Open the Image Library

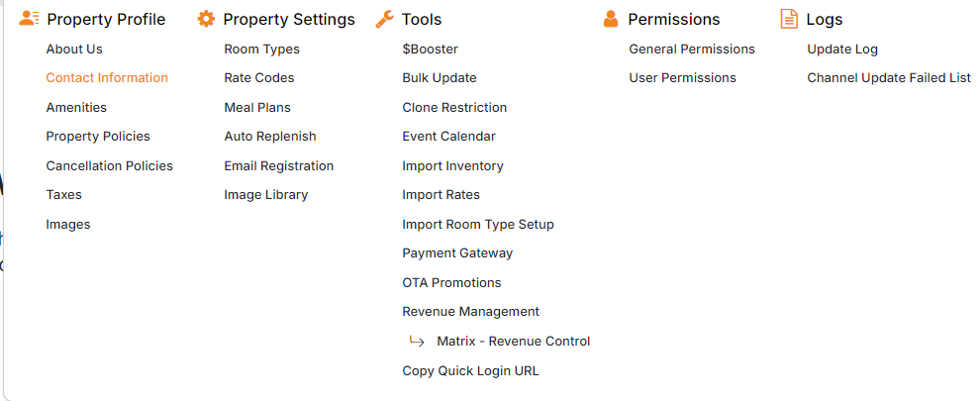pyautogui.click(x=265, y=195)
